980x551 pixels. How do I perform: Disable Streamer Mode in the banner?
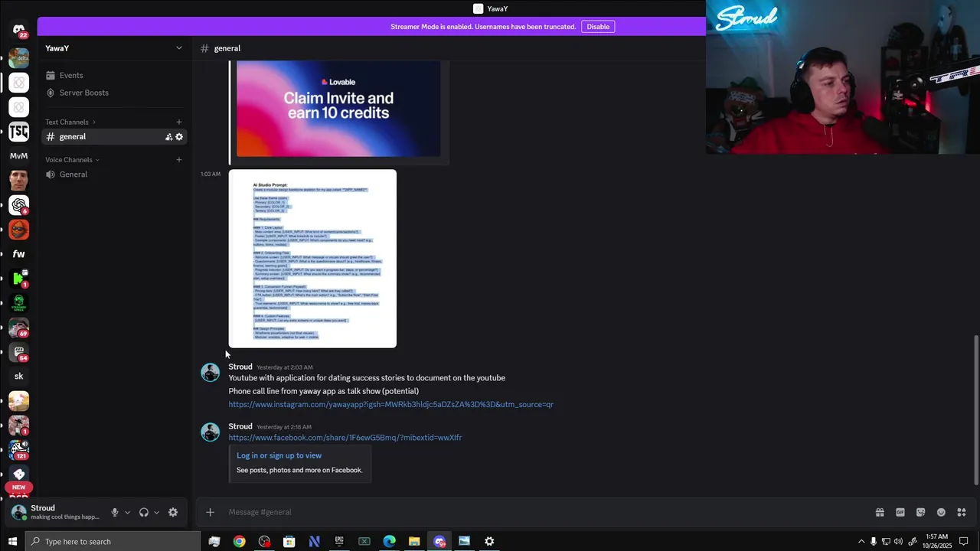[x=598, y=27]
